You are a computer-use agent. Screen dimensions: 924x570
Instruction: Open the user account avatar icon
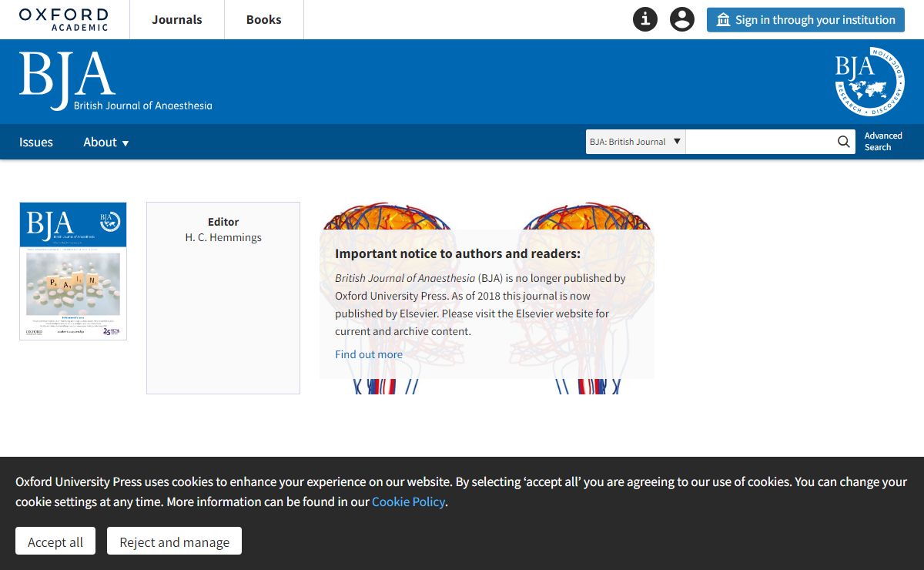(682, 19)
